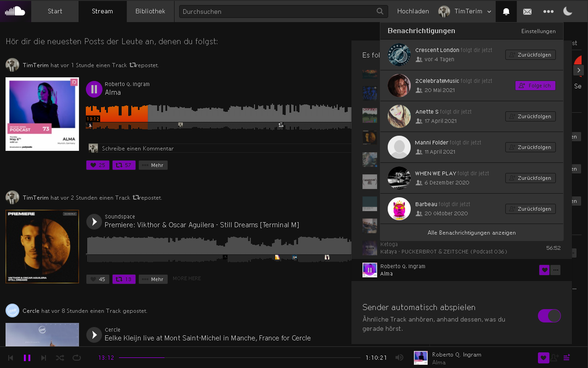Open Alma podcast cover artwork
Image resolution: width=588 pixels, height=368 pixels.
coord(42,114)
